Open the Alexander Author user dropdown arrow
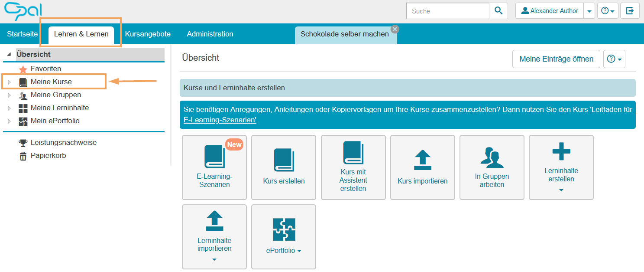Viewport: 644px width, 272px height. tap(589, 11)
